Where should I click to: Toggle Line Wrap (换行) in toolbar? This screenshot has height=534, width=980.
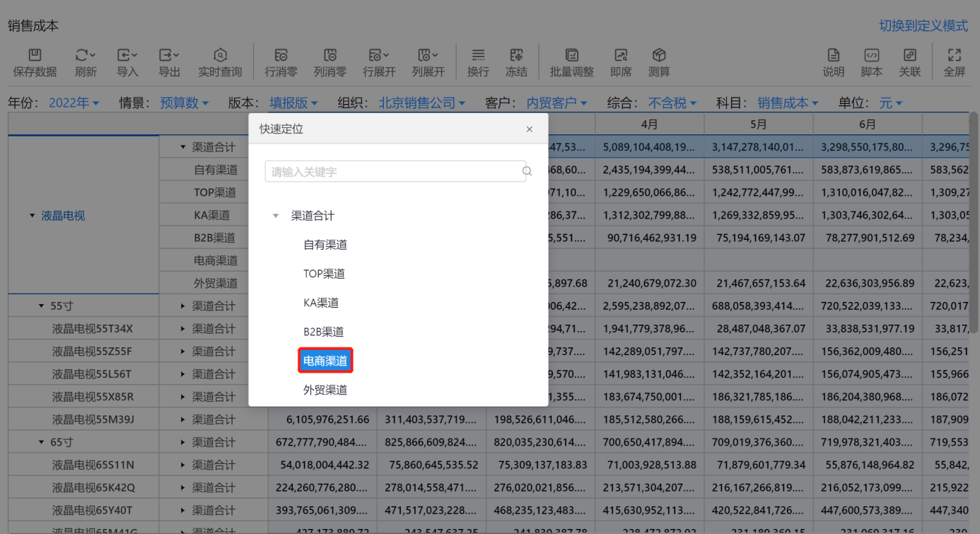click(x=478, y=55)
